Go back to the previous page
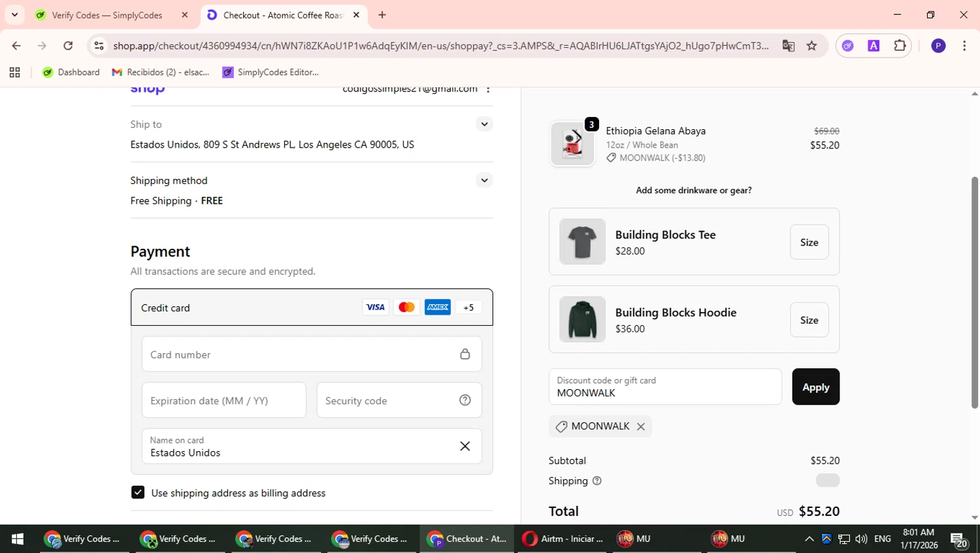 16,46
